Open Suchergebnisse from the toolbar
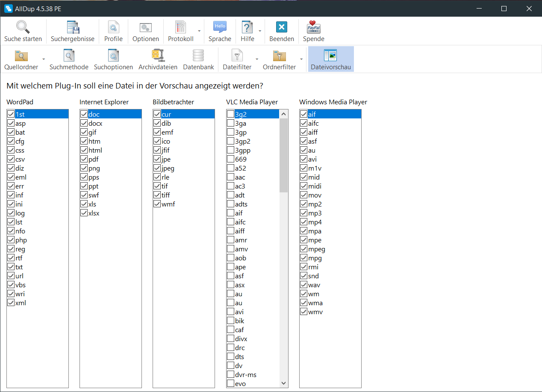542x392 pixels. 73,27
